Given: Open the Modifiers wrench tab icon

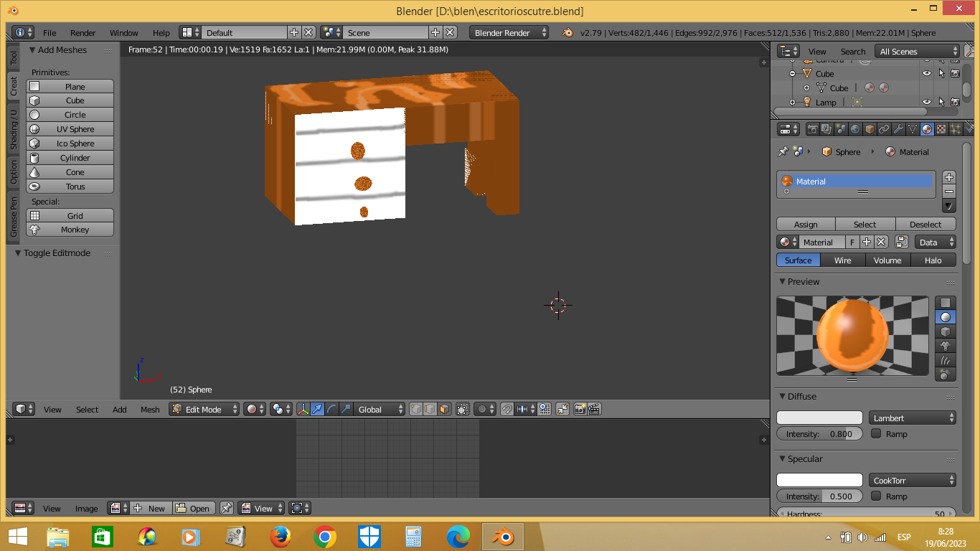Looking at the screenshot, I should [x=898, y=129].
